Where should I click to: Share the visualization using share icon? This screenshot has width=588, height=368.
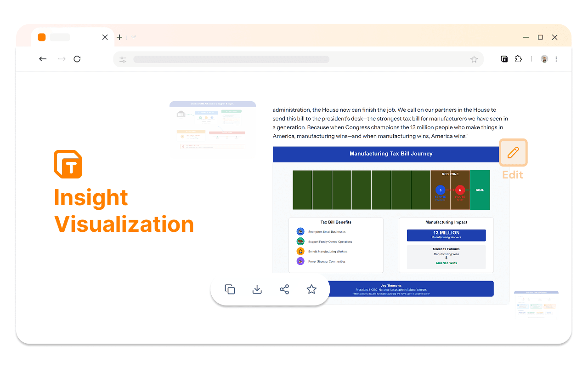(x=284, y=289)
